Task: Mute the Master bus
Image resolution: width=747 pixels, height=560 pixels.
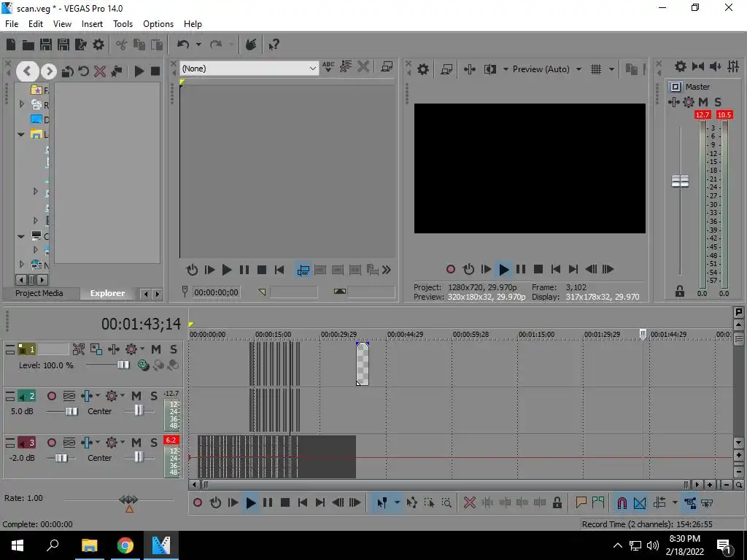Action: [x=703, y=102]
